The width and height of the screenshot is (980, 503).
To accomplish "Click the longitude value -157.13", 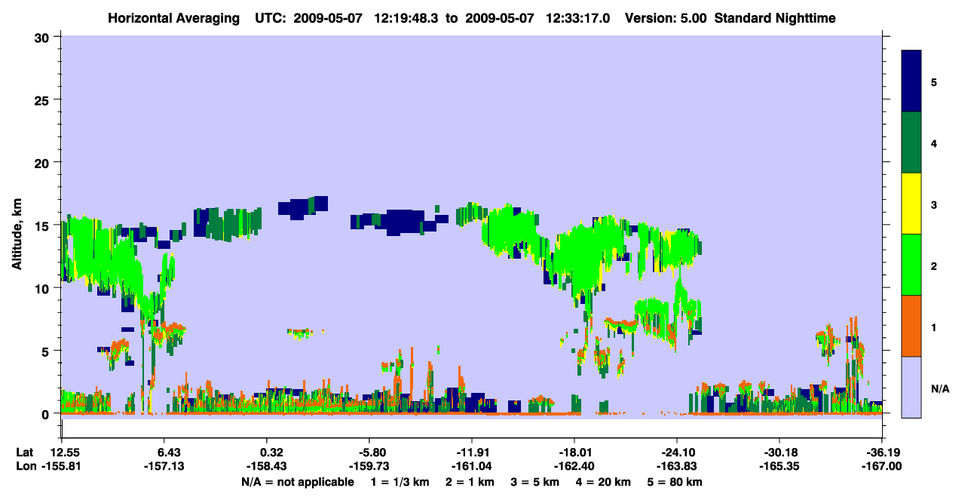I will (x=164, y=467).
